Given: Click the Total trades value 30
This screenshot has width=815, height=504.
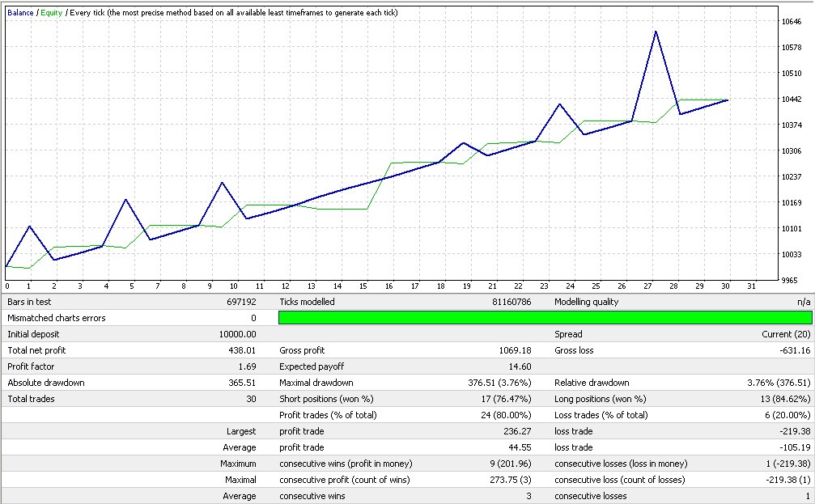Looking at the screenshot, I should [251, 399].
